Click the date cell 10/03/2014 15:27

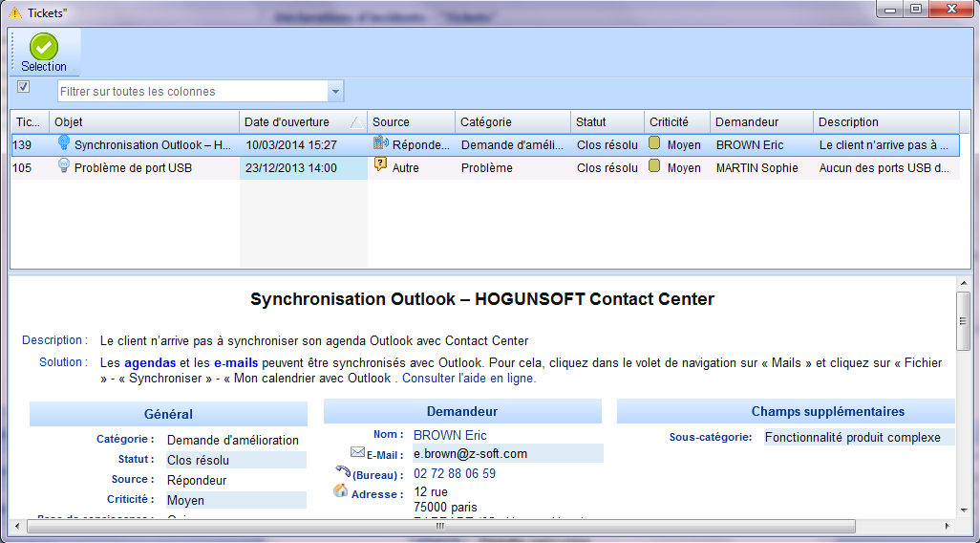pyautogui.click(x=304, y=145)
